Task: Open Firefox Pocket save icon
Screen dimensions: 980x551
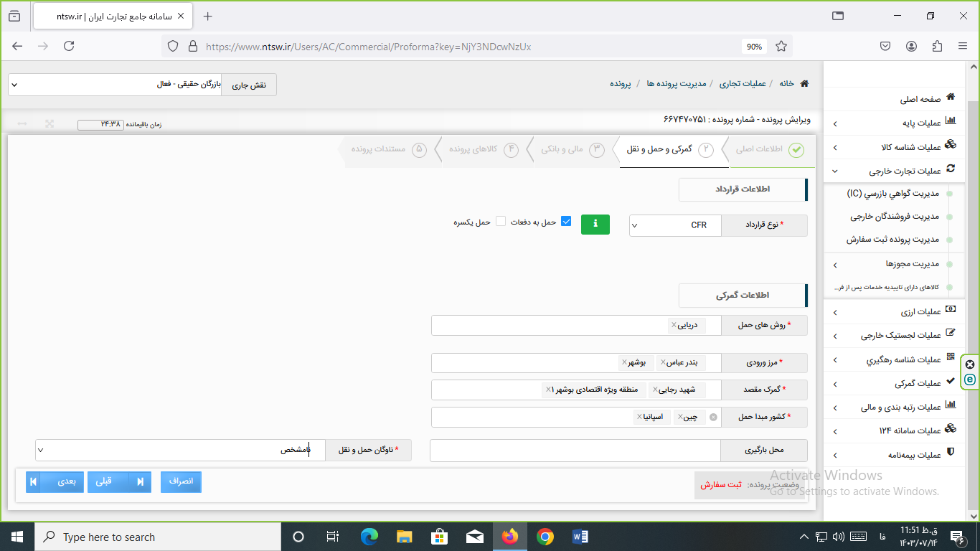Action: click(x=885, y=46)
